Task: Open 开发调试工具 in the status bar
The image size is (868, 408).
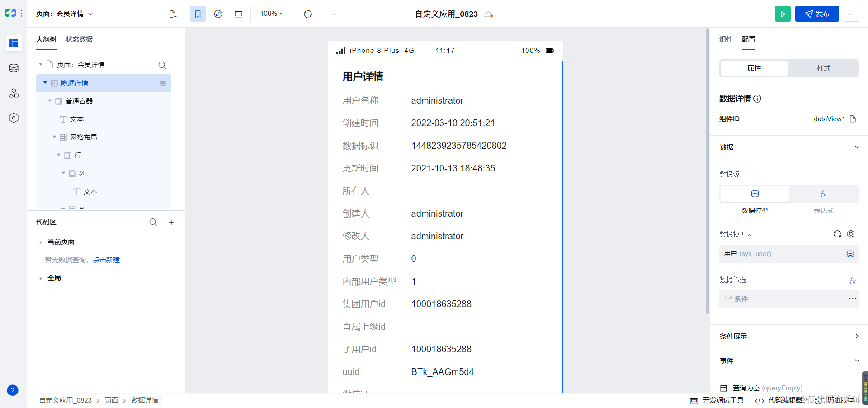Action: pos(717,400)
